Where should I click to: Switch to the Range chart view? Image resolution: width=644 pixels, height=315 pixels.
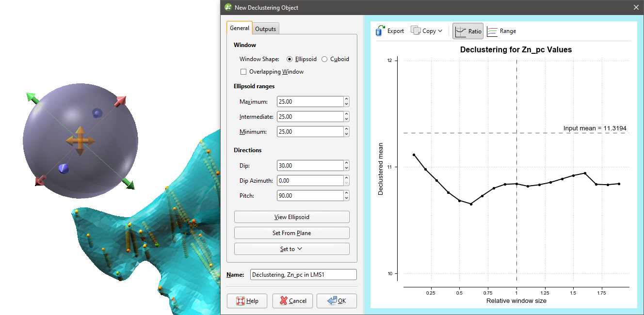pos(501,31)
